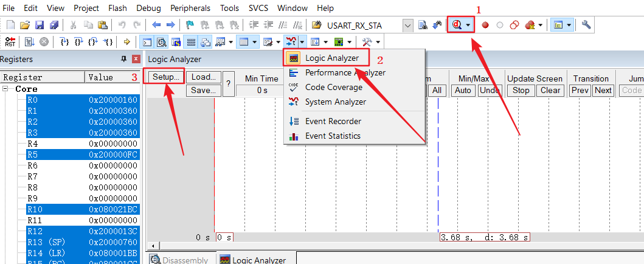The height and width of the screenshot is (264, 644).
Task: Click the Clear button
Action: pyautogui.click(x=550, y=90)
